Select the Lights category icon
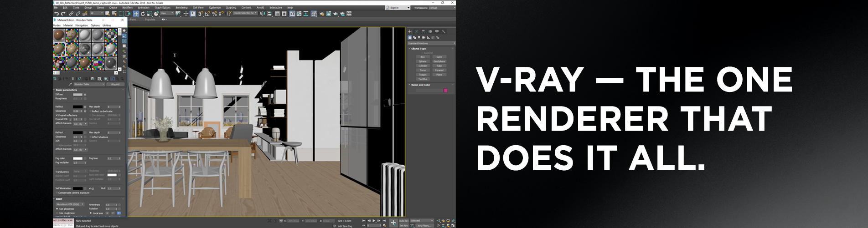Screen dimensions: 868x228 (419, 37)
